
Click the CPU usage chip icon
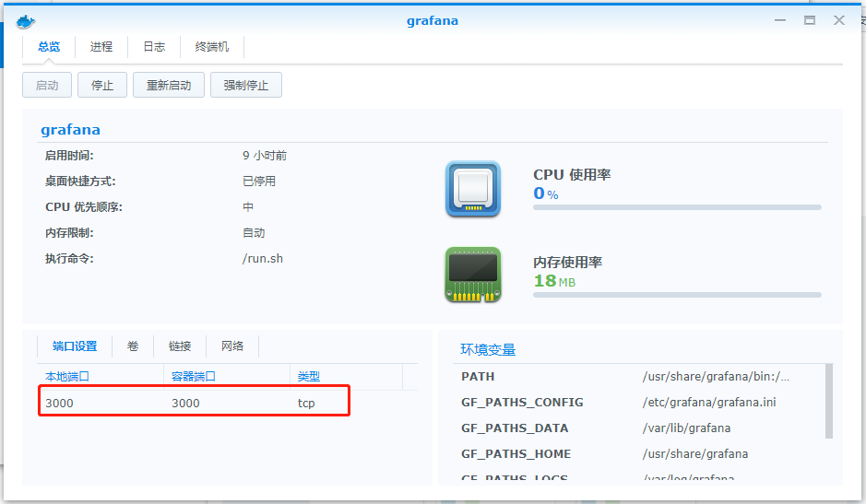473,189
